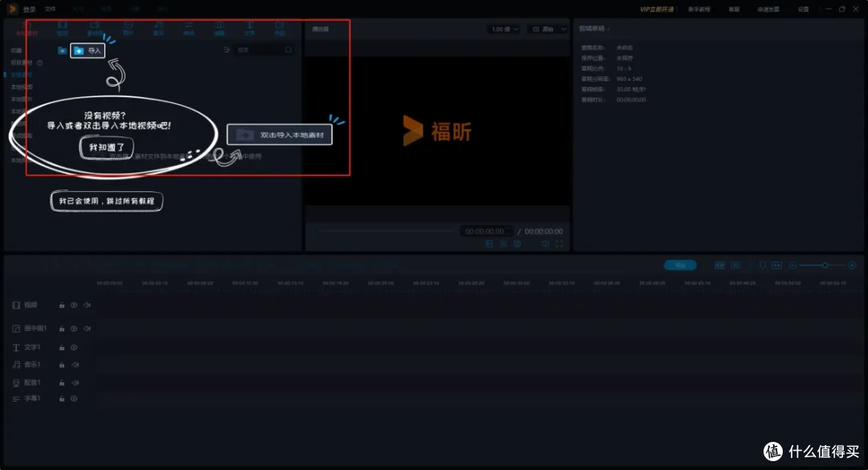The height and width of the screenshot is (470, 868).
Task: Click the 音乐1 track note icon
Action: pyautogui.click(x=16, y=365)
